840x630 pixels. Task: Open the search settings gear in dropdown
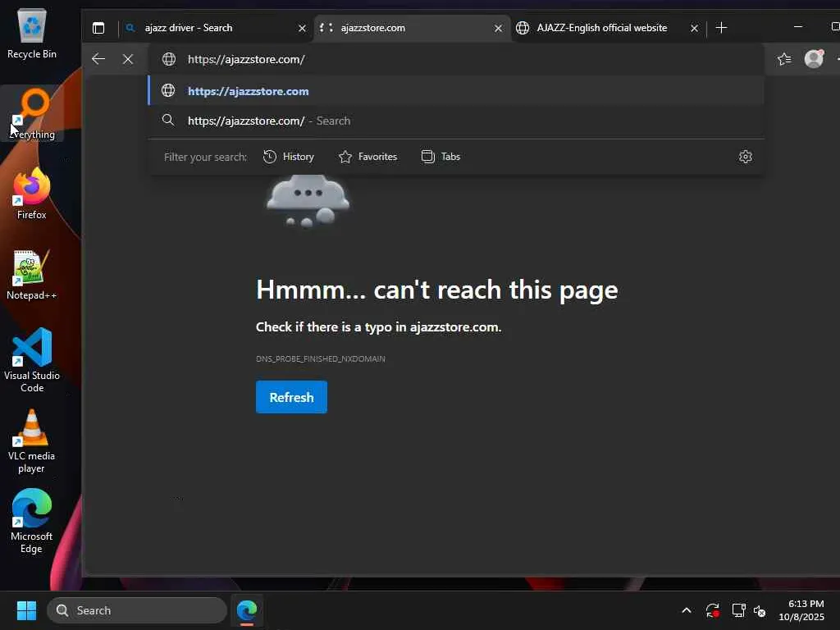745,157
